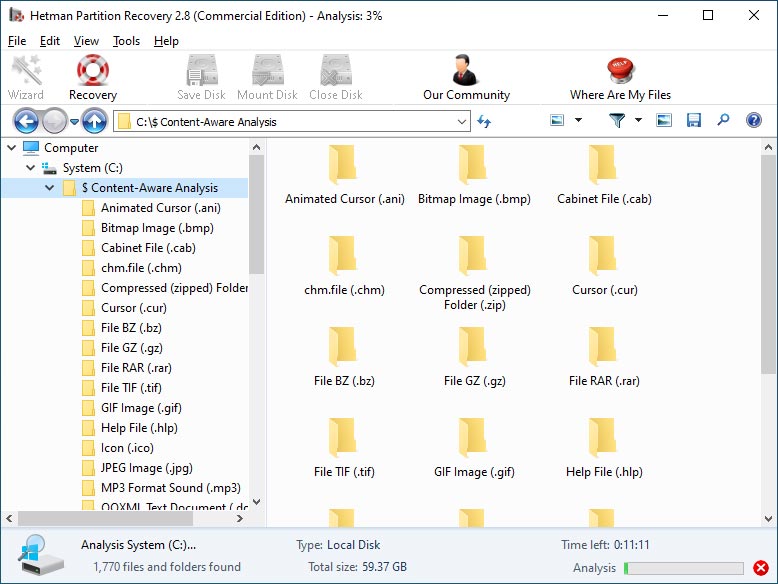Open the File BZ (.bz) folder icon
Viewport: 778px width, 584px height.
tap(343, 347)
